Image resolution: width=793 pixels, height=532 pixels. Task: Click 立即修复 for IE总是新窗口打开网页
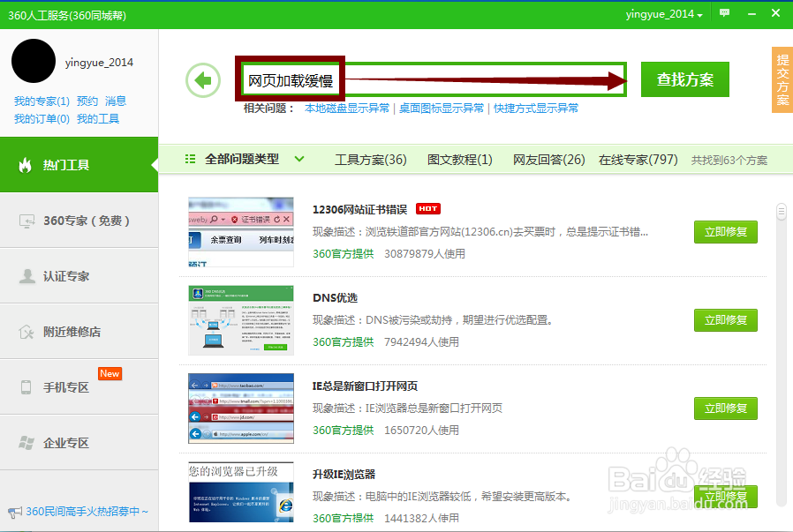[726, 408]
